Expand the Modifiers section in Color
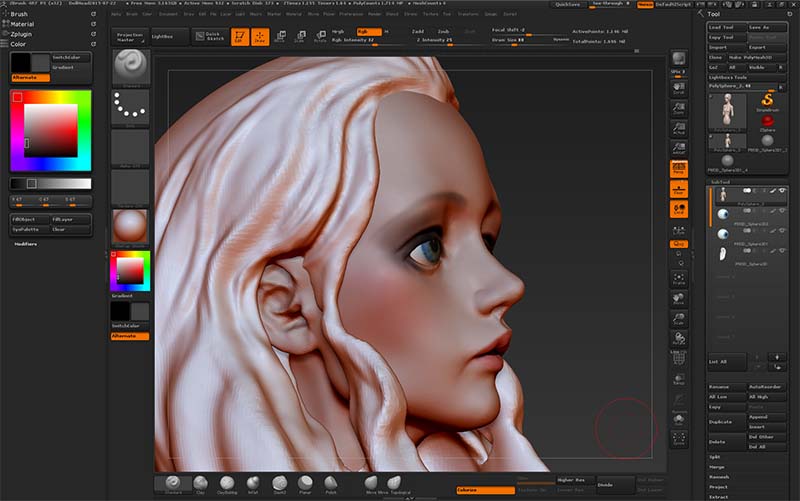Screen dimensions: 800x501 (26, 244)
